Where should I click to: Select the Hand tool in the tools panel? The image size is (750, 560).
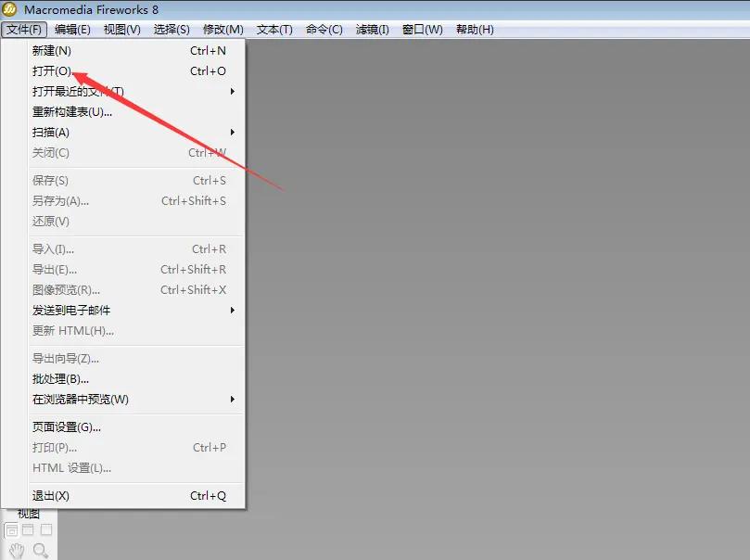point(17,549)
